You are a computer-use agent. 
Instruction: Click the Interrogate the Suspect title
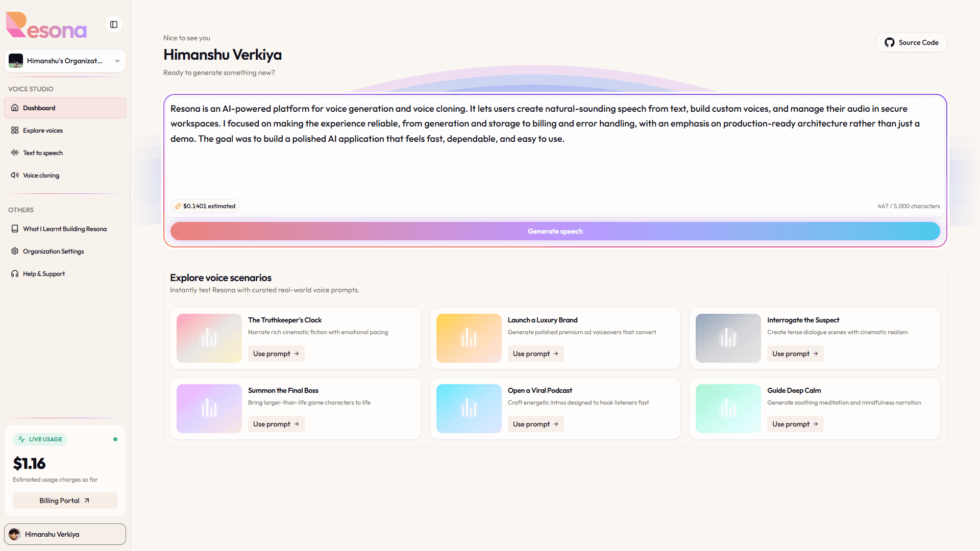click(x=803, y=320)
